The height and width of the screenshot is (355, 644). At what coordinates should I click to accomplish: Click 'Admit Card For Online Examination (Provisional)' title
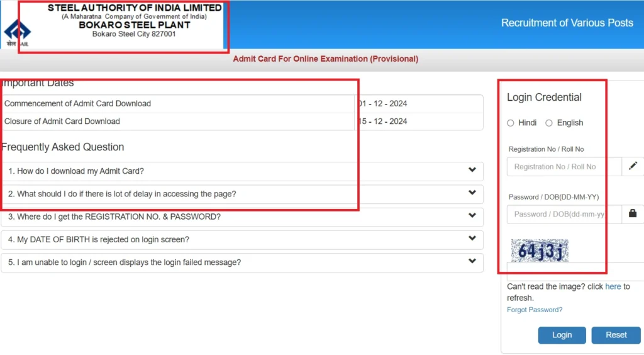click(325, 59)
